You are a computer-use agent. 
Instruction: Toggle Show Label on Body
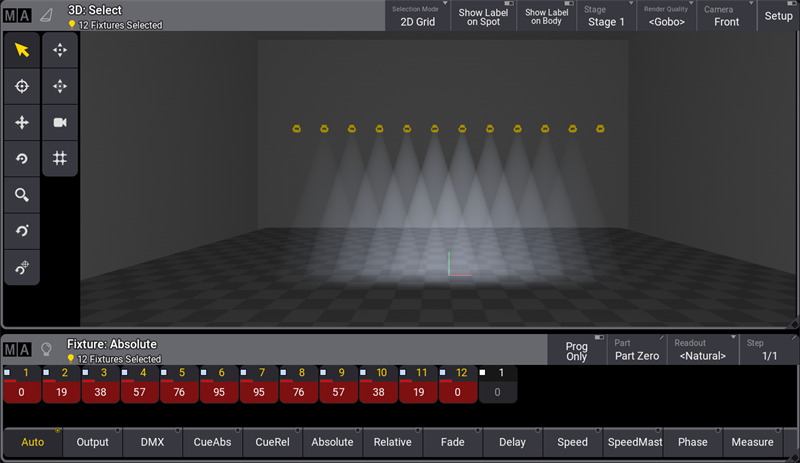click(x=547, y=16)
